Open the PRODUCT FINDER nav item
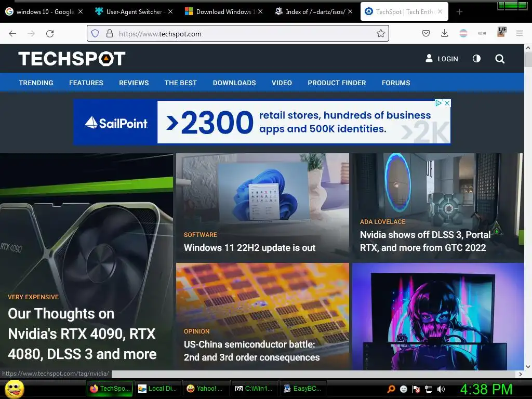The image size is (532, 399). tap(337, 83)
